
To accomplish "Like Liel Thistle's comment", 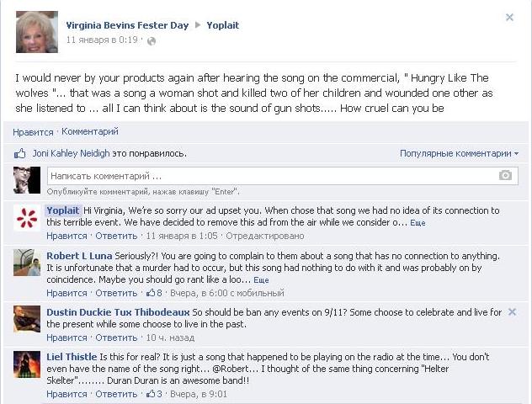I will (x=66, y=394).
